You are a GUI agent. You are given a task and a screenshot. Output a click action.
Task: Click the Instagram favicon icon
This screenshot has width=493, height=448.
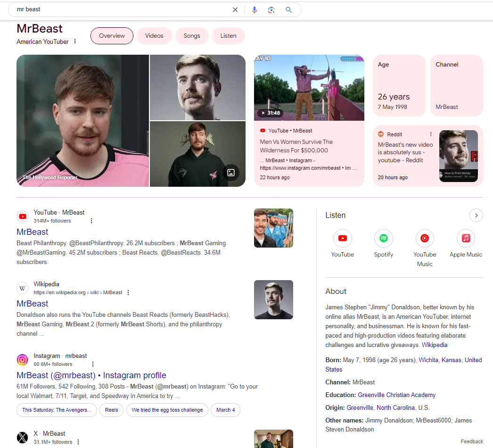22,360
